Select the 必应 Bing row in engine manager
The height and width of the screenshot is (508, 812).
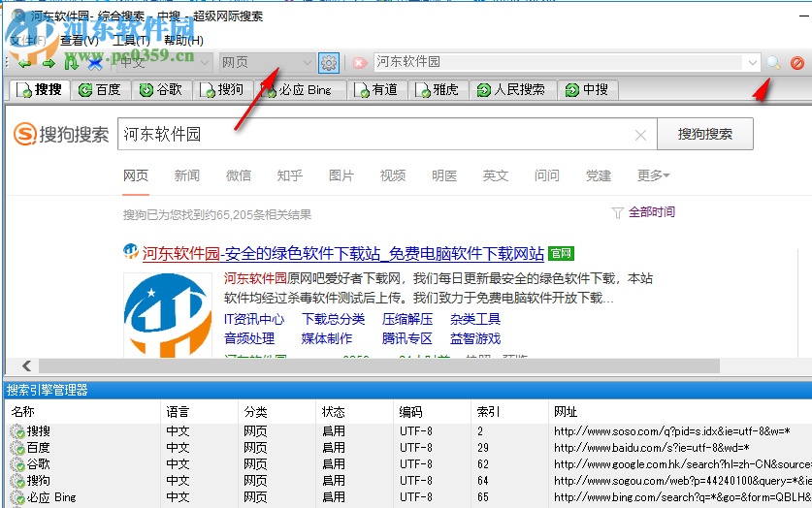[408, 497]
